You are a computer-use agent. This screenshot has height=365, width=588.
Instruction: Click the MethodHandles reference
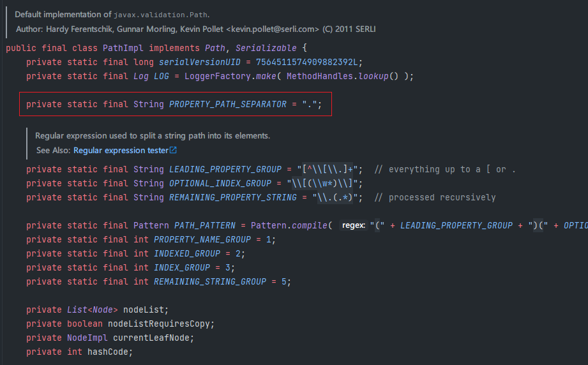point(319,76)
